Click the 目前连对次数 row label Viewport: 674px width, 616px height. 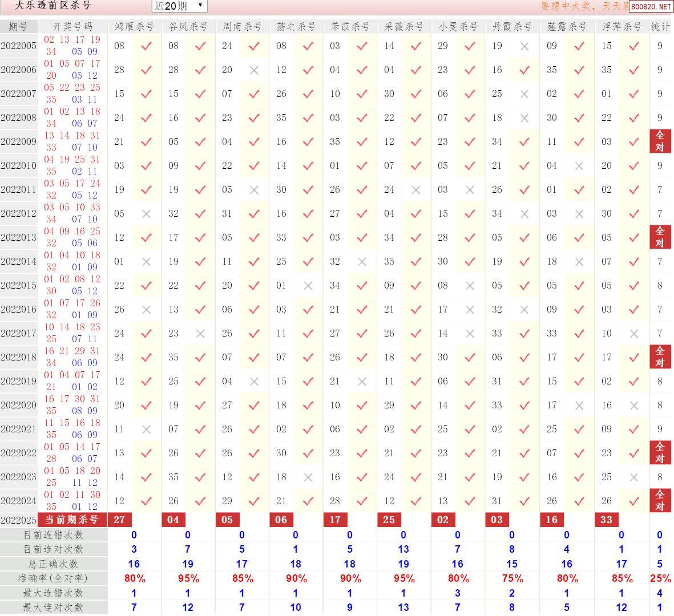pyautogui.click(x=53, y=549)
